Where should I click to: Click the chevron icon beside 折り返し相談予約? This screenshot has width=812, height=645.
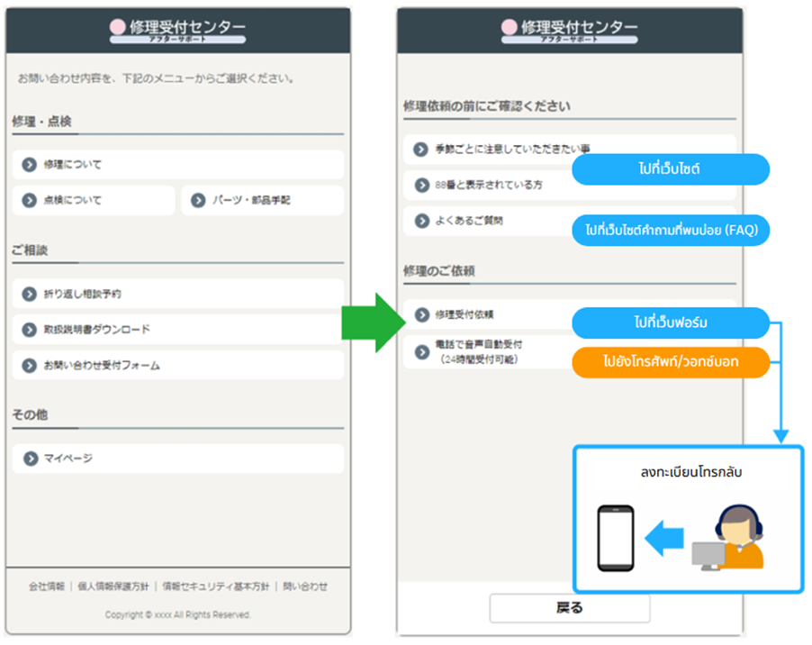point(30,294)
